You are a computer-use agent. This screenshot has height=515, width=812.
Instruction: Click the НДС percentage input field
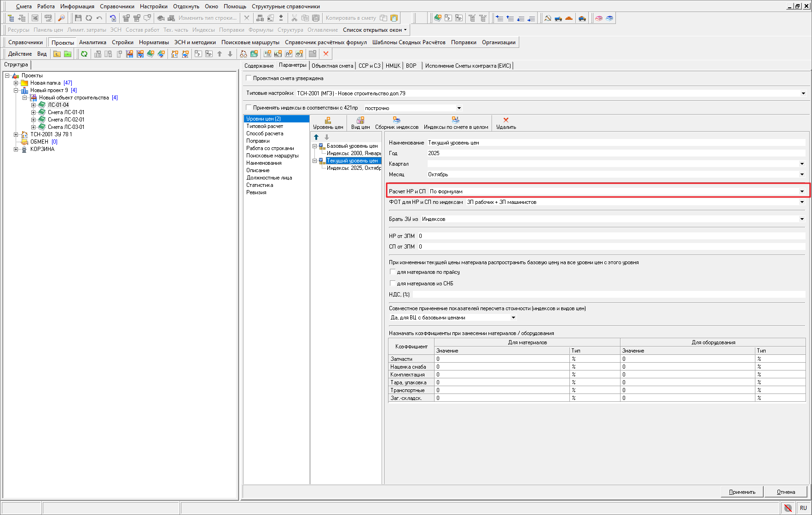click(x=608, y=295)
